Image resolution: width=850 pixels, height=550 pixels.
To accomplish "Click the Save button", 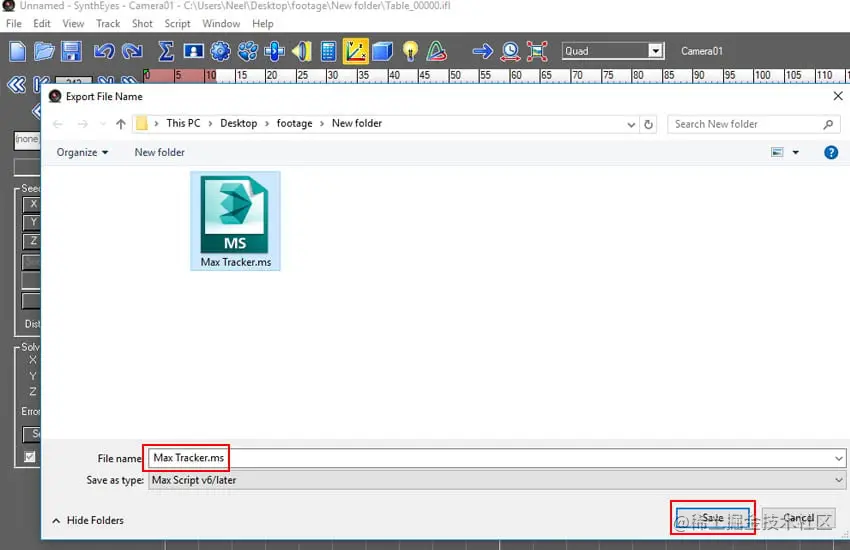I will click(x=712, y=518).
